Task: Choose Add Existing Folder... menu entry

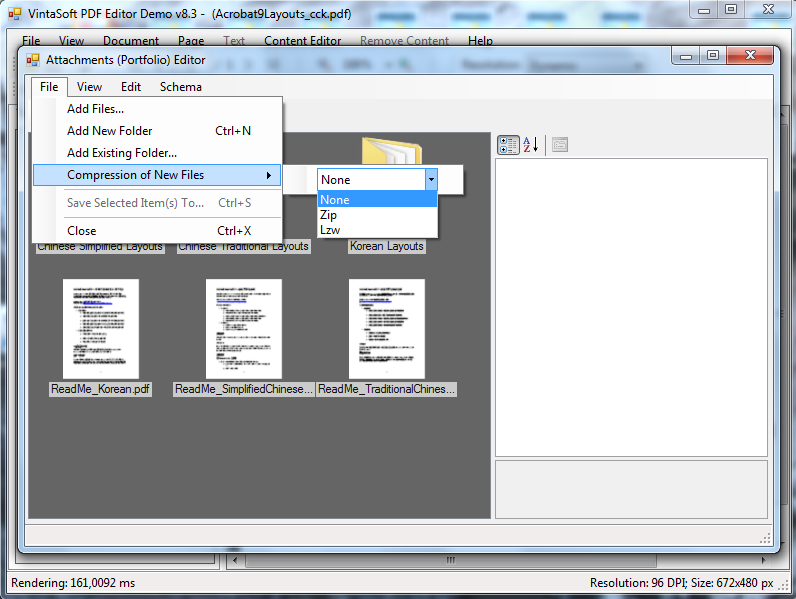Action: [157, 152]
